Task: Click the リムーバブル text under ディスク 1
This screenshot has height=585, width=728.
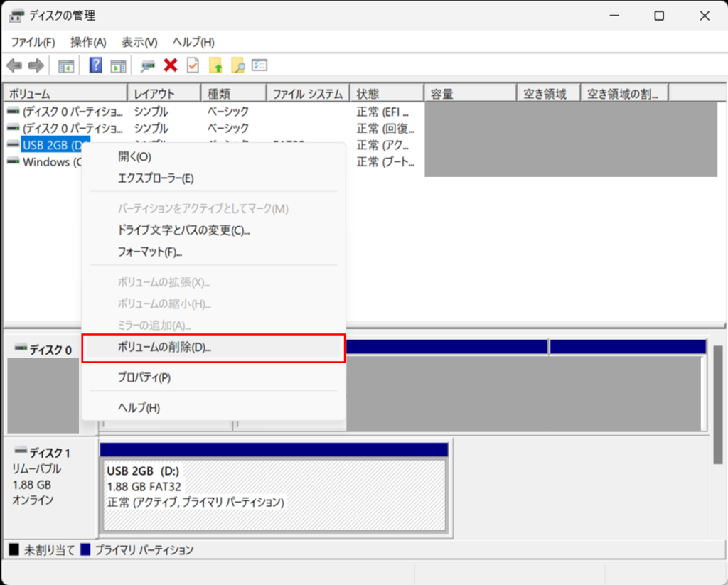Action: (x=36, y=469)
